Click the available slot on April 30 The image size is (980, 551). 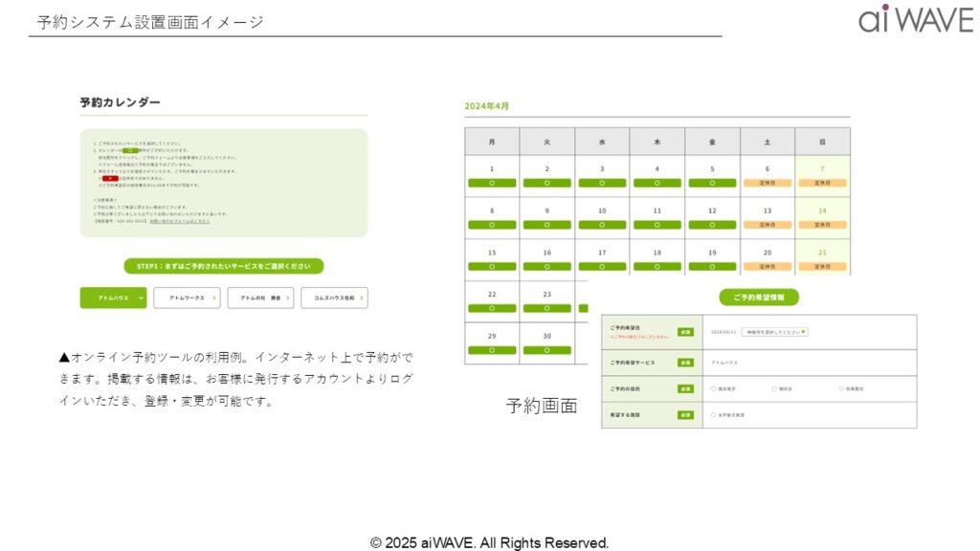pos(546,350)
